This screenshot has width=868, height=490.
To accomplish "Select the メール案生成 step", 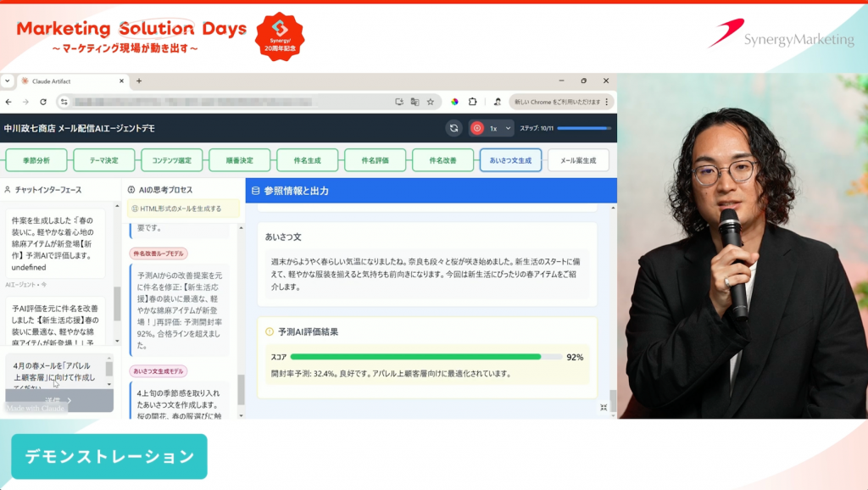I will [x=578, y=160].
